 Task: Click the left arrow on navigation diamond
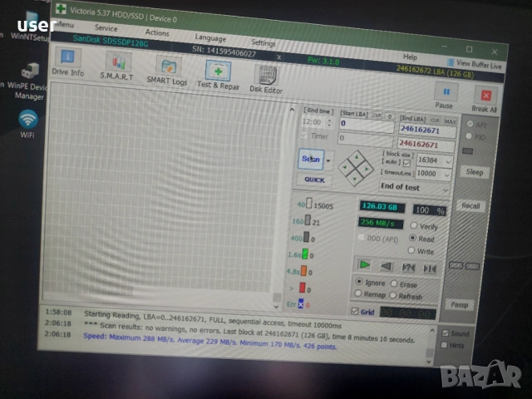345,167
